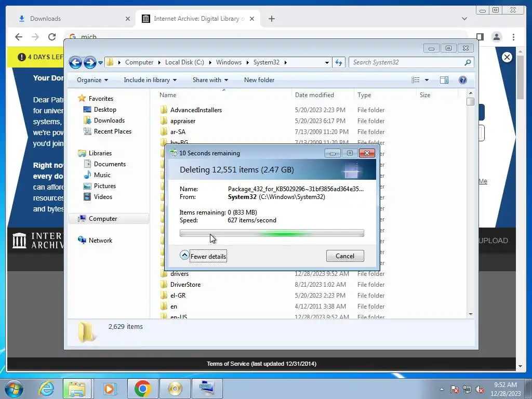Open the Include in library menu
532x399 pixels.
pyautogui.click(x=150, y=80)
